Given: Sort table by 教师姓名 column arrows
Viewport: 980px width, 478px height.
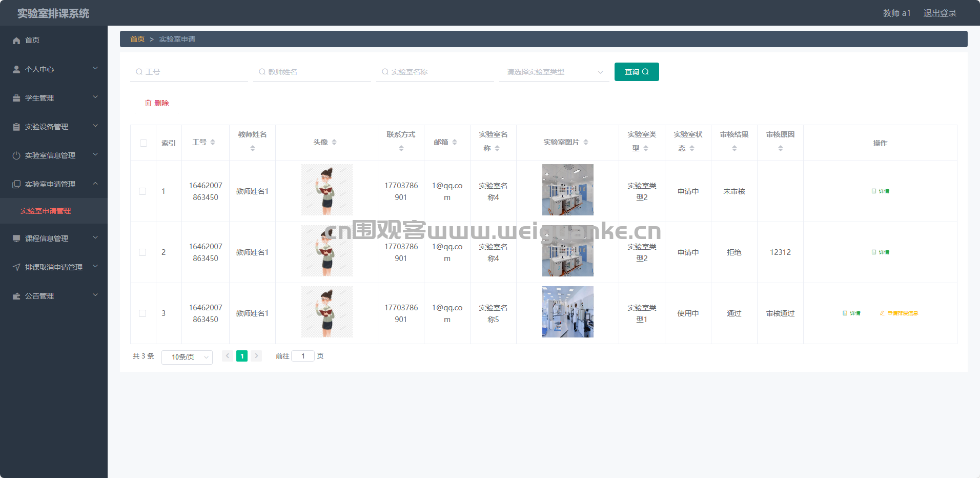Looking at the screenshot, I should pyautogui.click(x=253, y=148).
